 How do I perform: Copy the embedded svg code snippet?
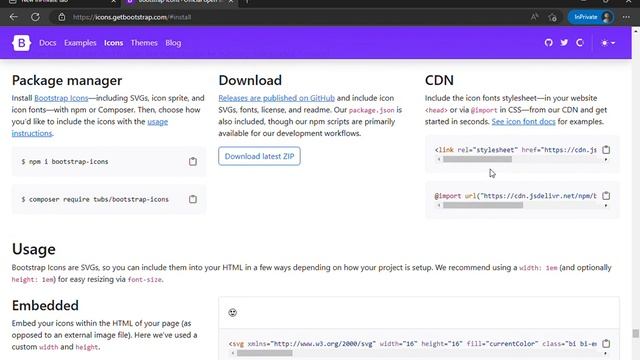(x=606, y=344)
